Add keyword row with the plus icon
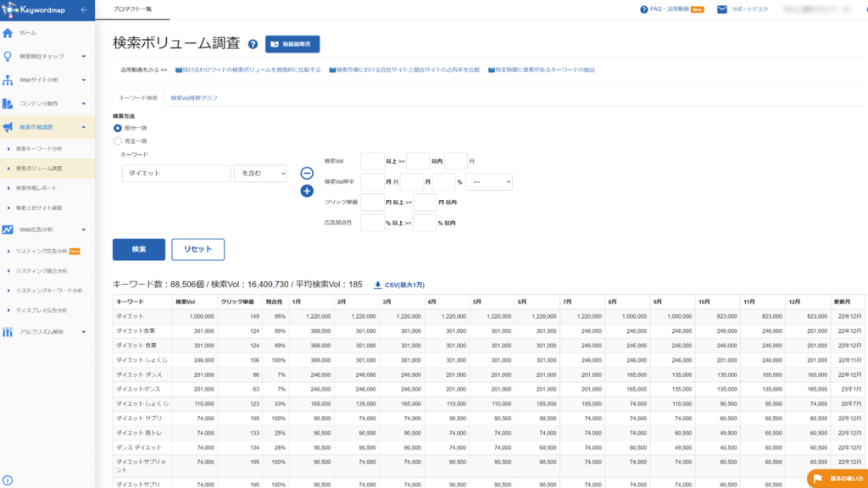 click(307, 191)
